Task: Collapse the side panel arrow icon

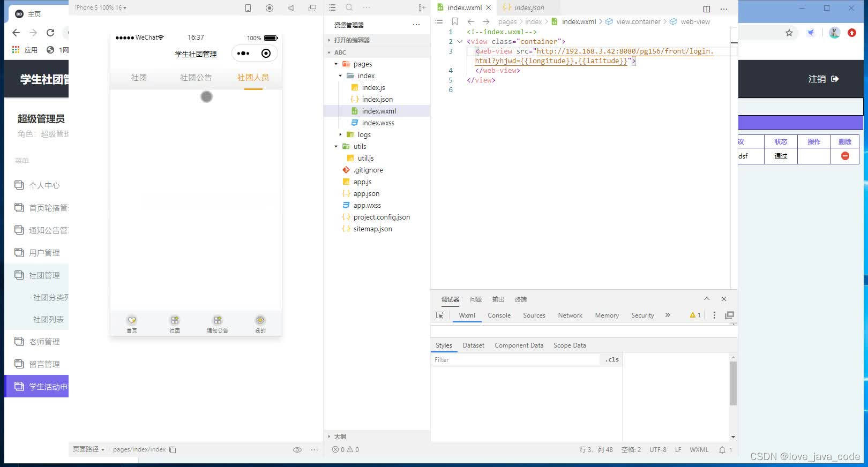Action: pyautogui.click(x=422, y=7)
